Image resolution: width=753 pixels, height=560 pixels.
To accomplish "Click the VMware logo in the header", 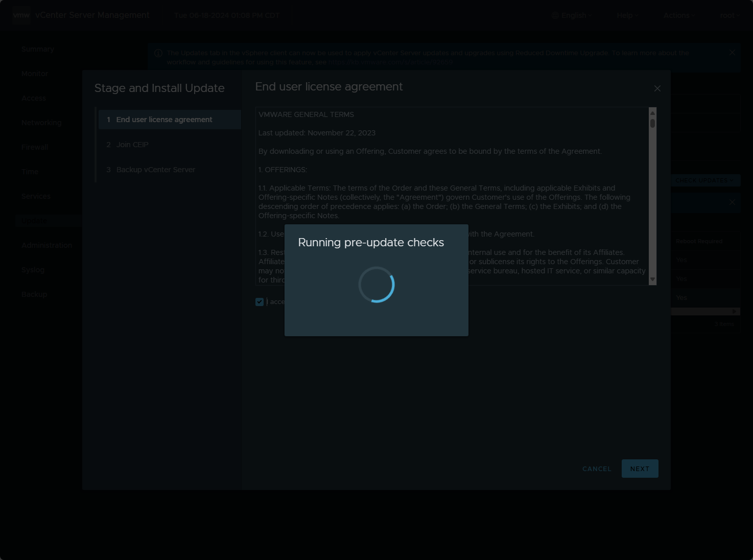I will click(21, 15).
